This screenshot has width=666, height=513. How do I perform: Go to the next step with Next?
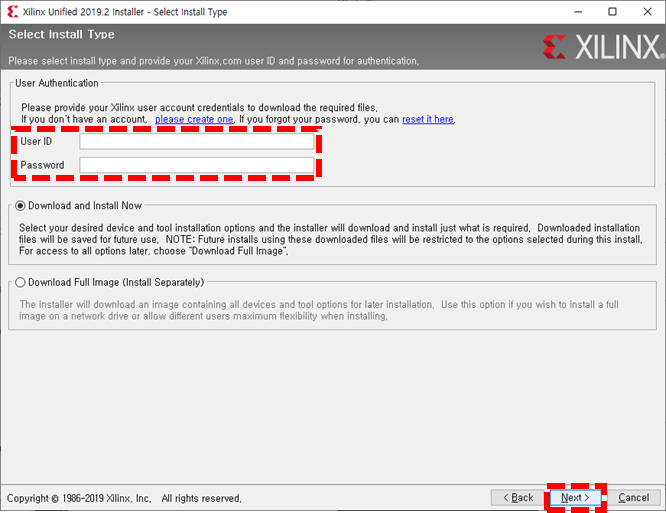(575, 497)
